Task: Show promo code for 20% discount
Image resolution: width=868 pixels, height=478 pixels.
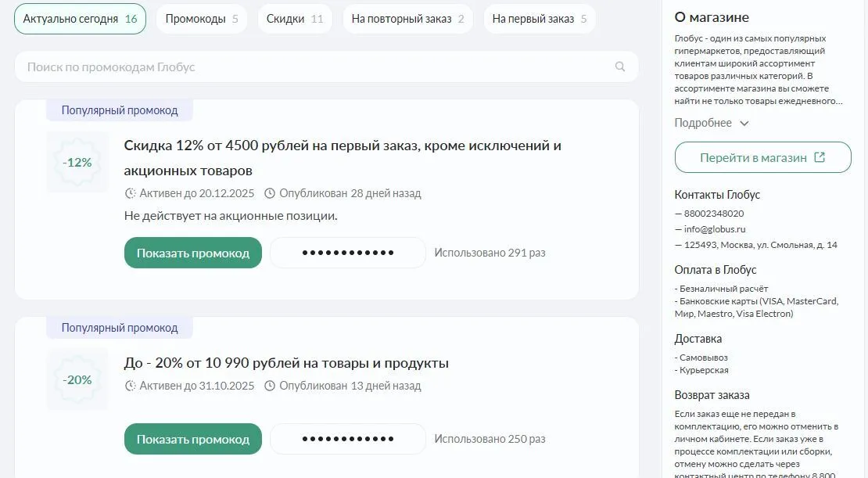Action: 192,439
